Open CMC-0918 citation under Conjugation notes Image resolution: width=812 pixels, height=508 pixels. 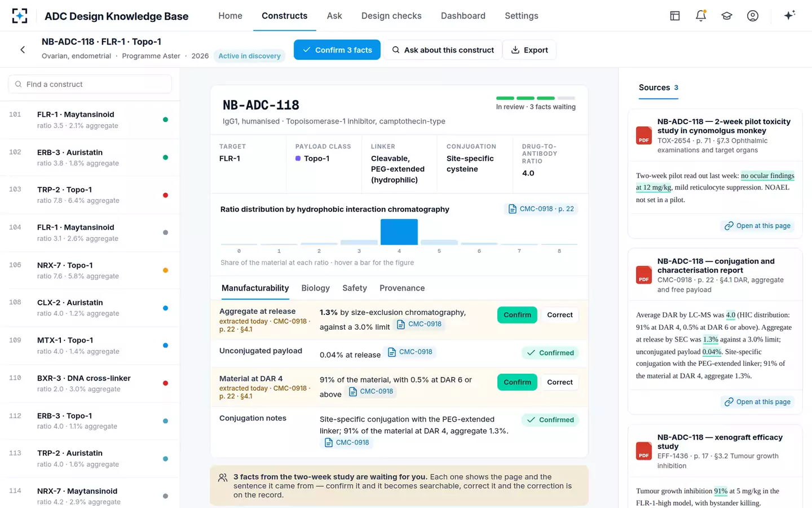[x=347, y=443]
